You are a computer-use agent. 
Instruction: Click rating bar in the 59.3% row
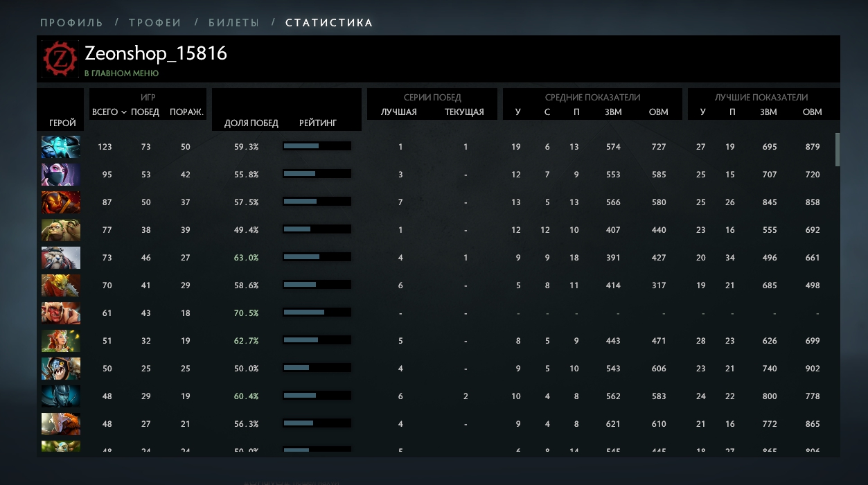(317, 146)
